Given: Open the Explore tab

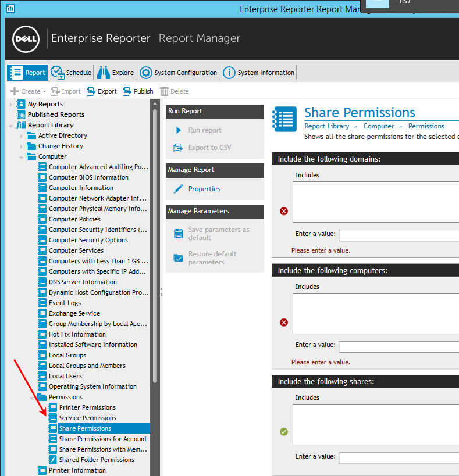Looking at the screenshot, I should (x=115, y=73).
